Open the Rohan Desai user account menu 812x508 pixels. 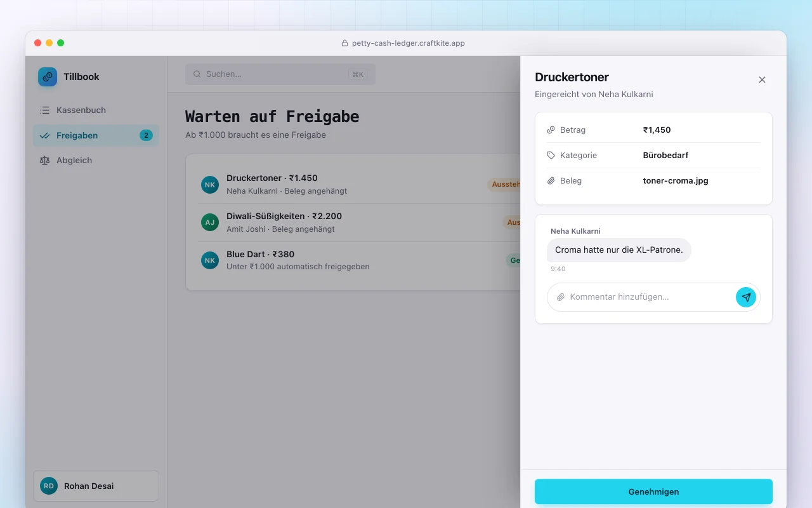(x=96, y=486)
